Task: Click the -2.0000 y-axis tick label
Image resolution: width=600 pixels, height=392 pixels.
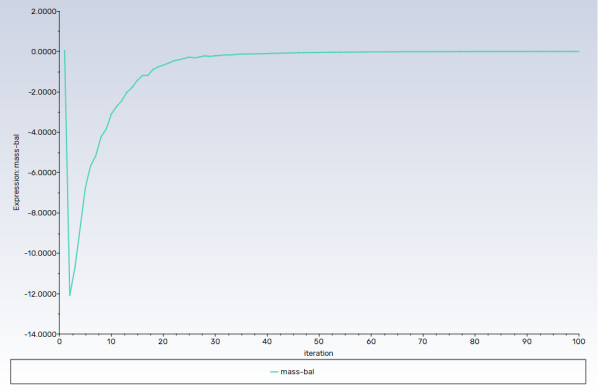Action: click(42, 92)
